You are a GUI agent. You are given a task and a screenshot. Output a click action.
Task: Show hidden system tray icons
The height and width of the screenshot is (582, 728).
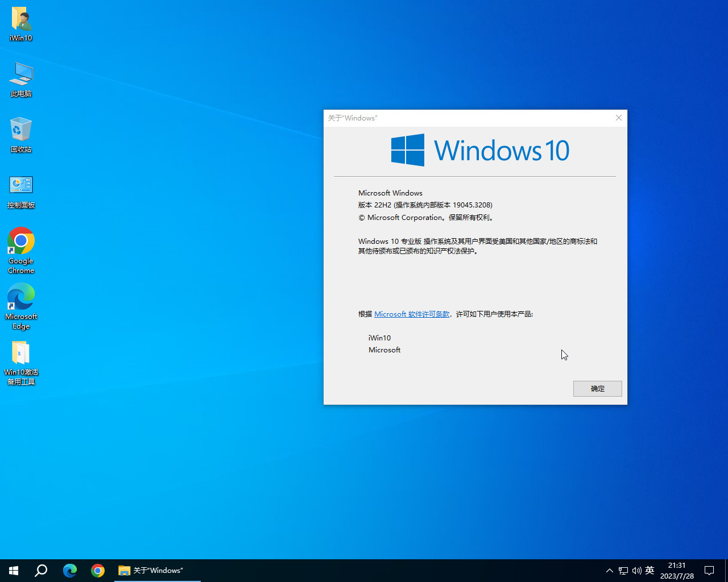(609, 571)
